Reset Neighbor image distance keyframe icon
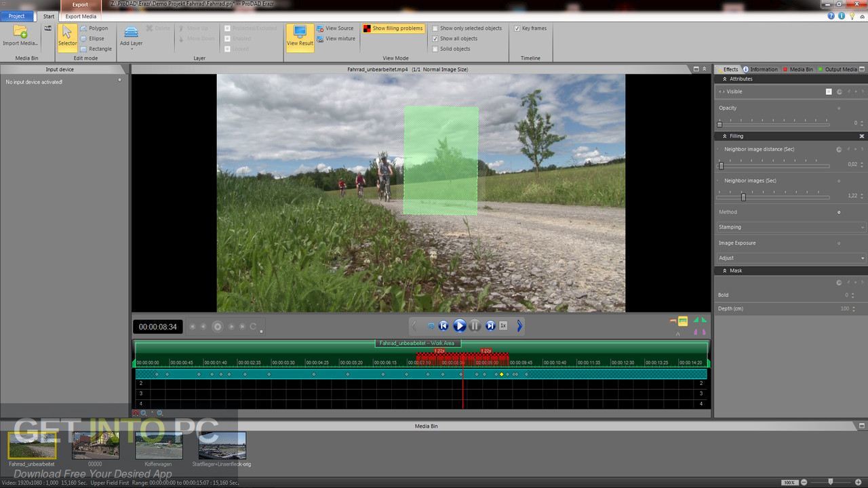868x488 pixels. click(839, 149)
